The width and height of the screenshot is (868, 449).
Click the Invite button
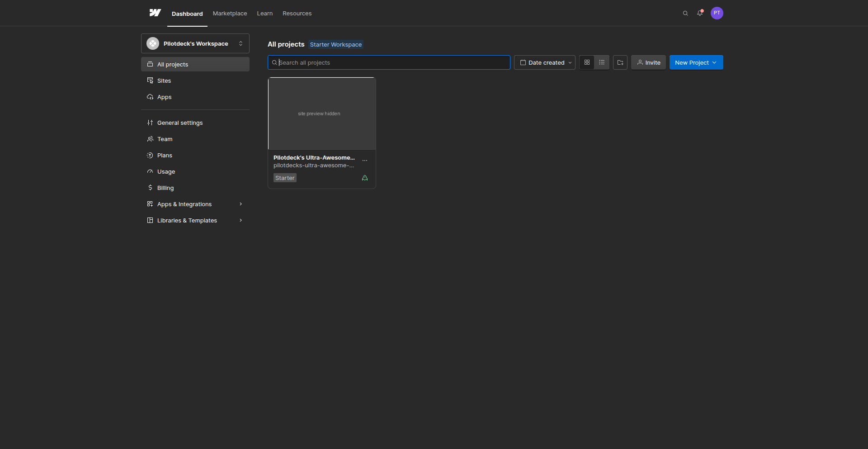click(648, 62)
